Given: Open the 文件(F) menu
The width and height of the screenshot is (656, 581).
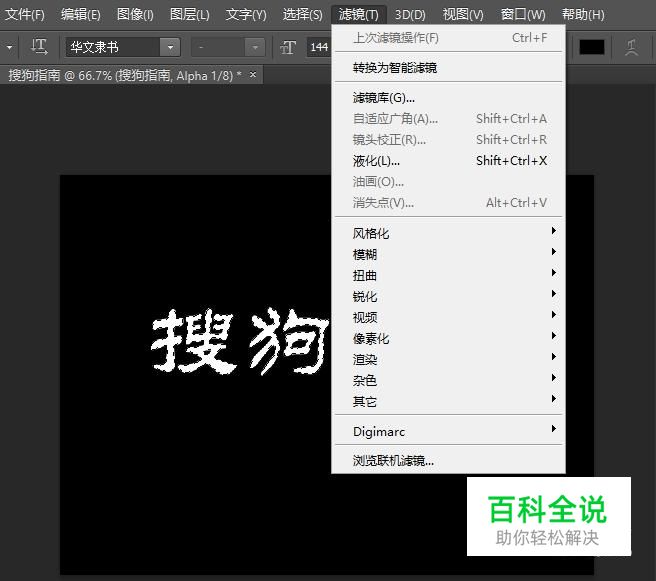Looking at the screenshot, I should point(25,15).
